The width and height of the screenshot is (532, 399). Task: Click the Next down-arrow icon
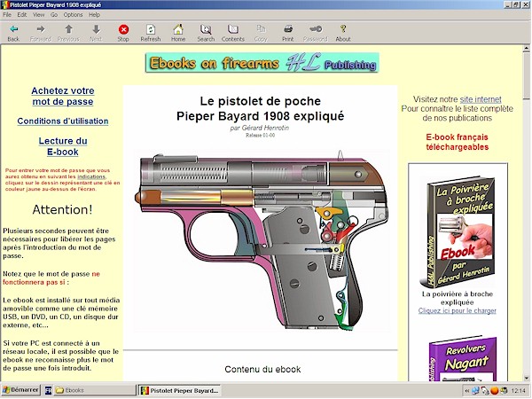(x=96, y=29)
